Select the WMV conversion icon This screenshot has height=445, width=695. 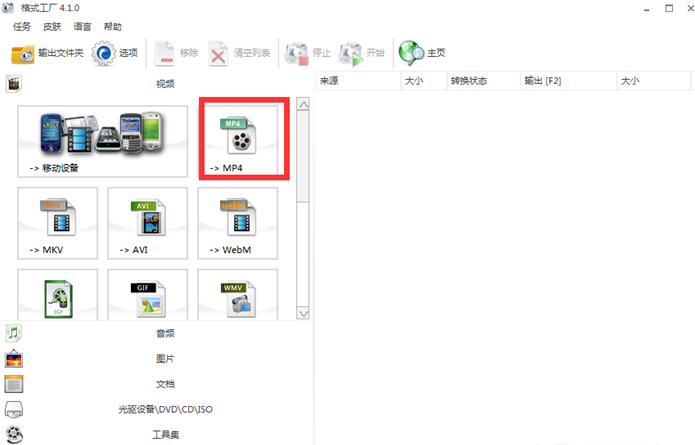(x=238, y=295)
